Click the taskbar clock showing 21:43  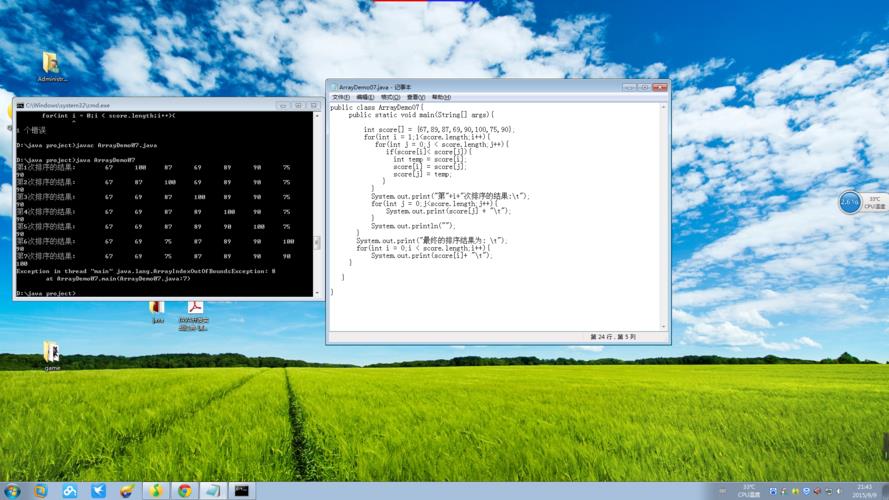pyautogui.click(x=863, y=490)
